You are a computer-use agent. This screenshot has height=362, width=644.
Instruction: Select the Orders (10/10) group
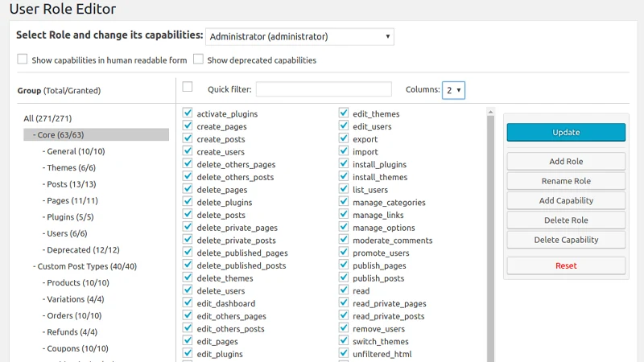[x=72, y=315]
